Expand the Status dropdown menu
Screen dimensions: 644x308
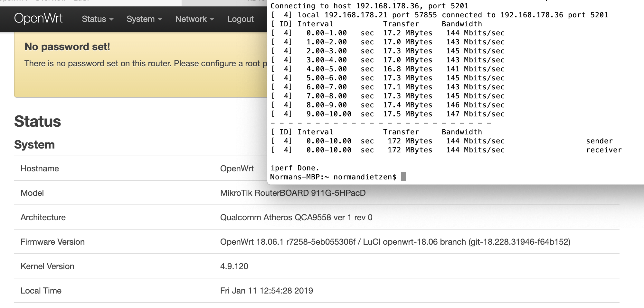click(x=97, y=19)
